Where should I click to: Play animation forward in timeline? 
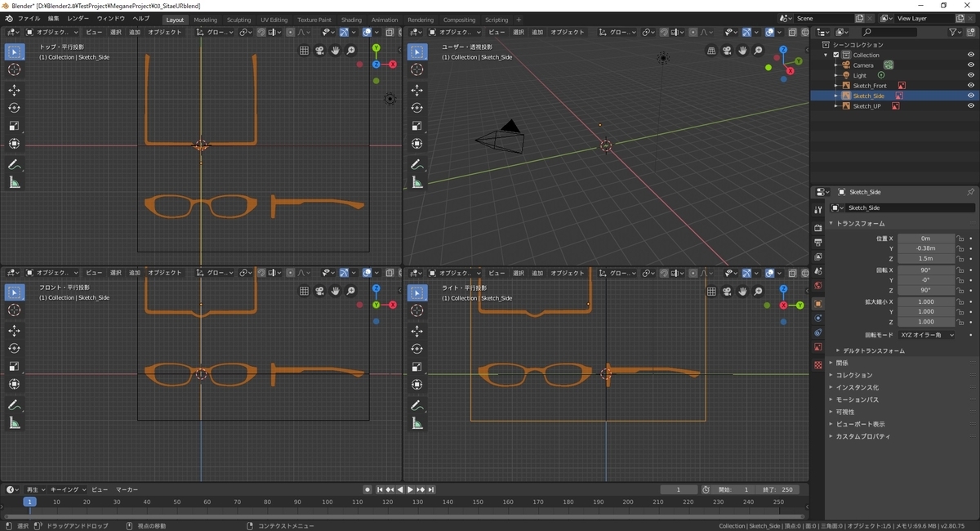410,489
